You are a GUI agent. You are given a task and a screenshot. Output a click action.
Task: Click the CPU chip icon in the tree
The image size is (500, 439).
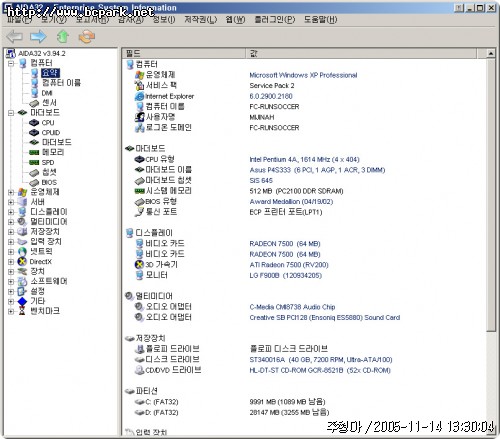tap(34, 123)
